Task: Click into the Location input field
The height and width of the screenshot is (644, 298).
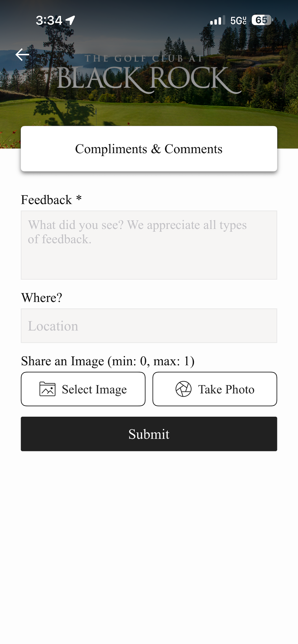Action: [149, 326]
